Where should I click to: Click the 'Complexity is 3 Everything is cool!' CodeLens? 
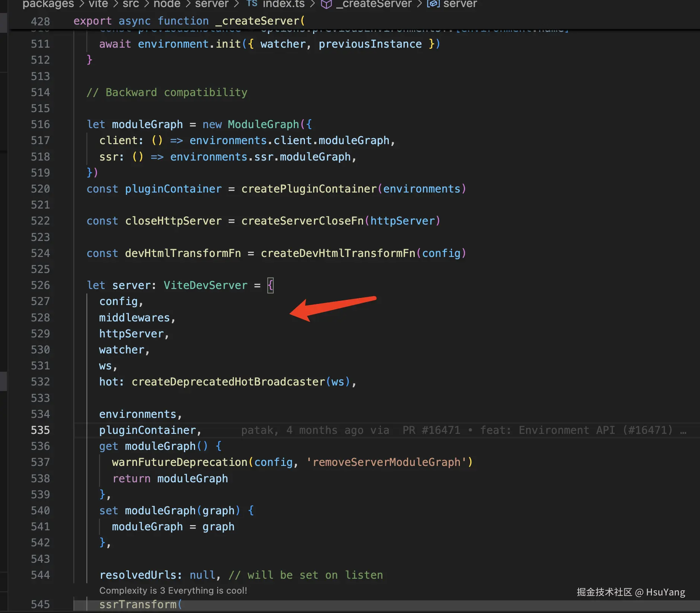pos(173,591)
